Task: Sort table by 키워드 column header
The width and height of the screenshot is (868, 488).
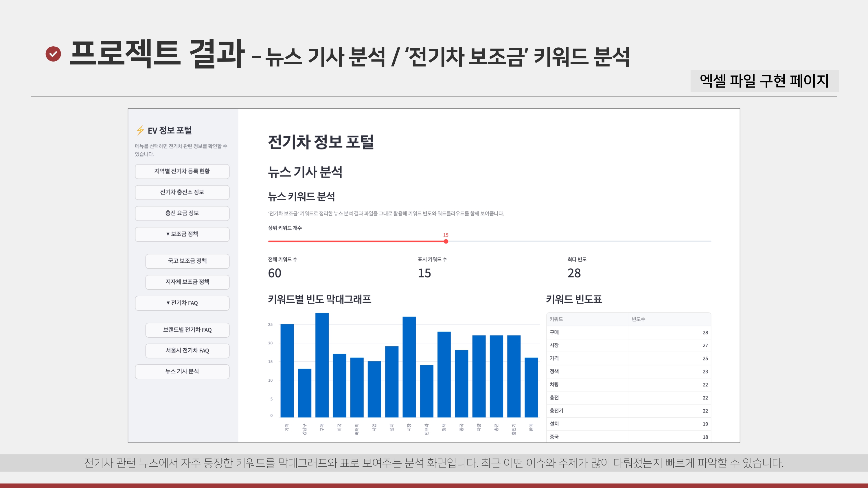Action: coord(556,319)
